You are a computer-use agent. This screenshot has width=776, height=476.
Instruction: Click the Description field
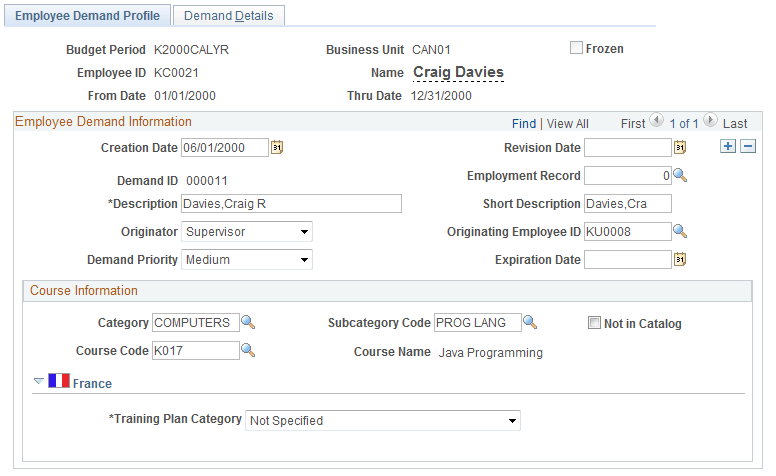pyautogui.click(x=291, y=203)
